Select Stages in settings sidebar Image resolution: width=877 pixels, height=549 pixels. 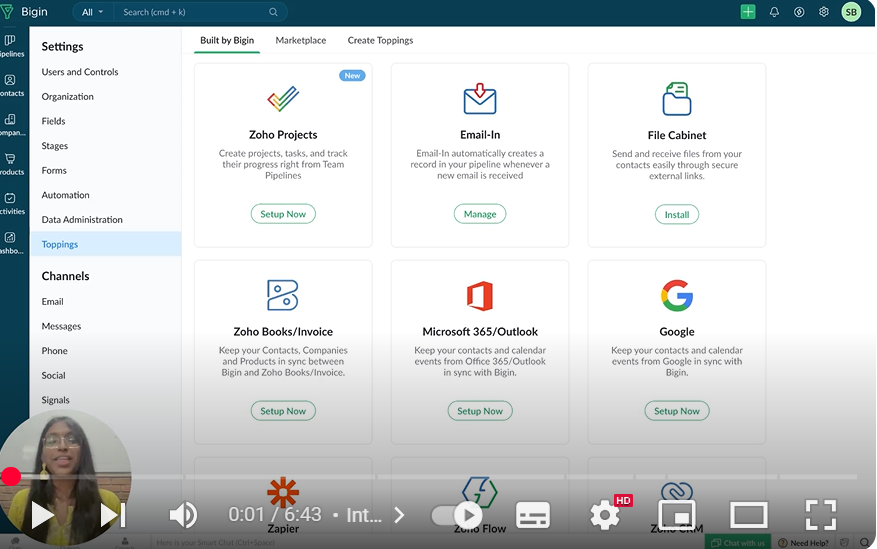tap(54, 145)
